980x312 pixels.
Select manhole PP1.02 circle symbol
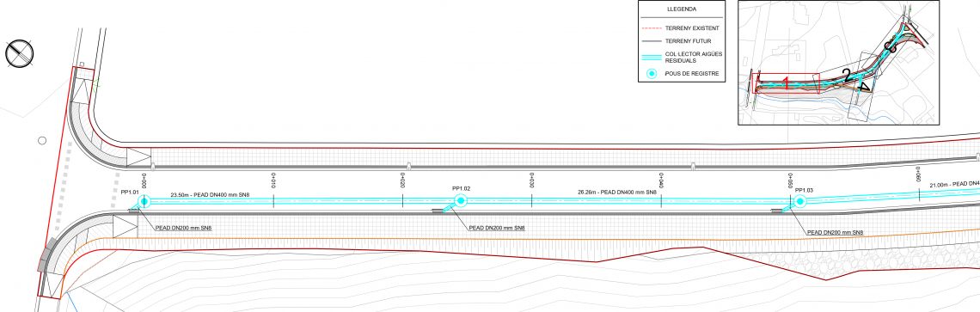[x=461, y=200]
